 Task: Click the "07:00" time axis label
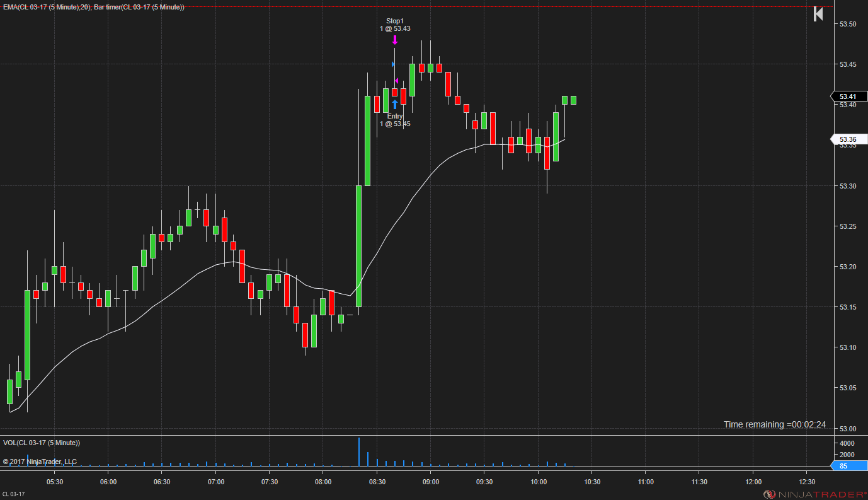pyautogui.click(x=216, y=482)
